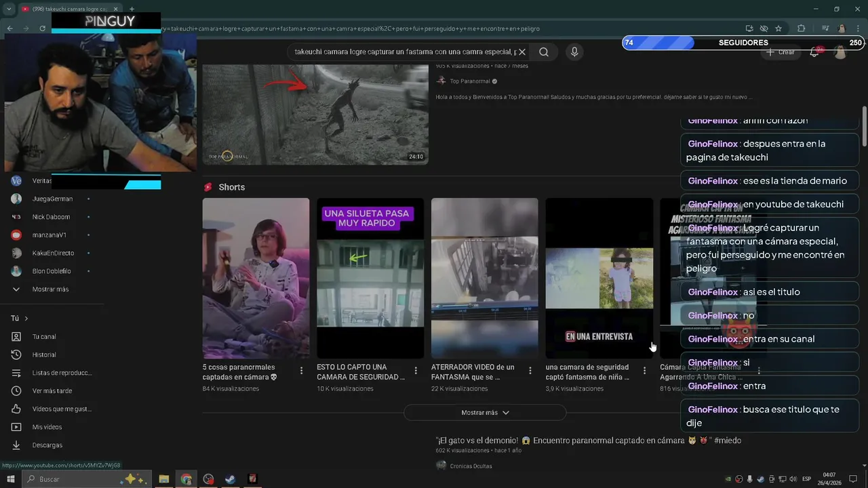868x488 pixels.
Task: Open the 'ATERRADOR VIDEO de un FANTASMA' short title
Action: coord(473,372)
